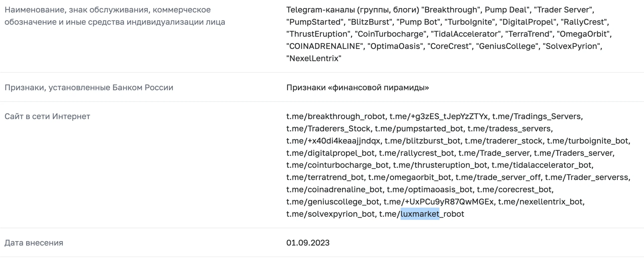Select the t.me/pumpstarted_bot address text
644x270 pixels.
pos(419,129)
